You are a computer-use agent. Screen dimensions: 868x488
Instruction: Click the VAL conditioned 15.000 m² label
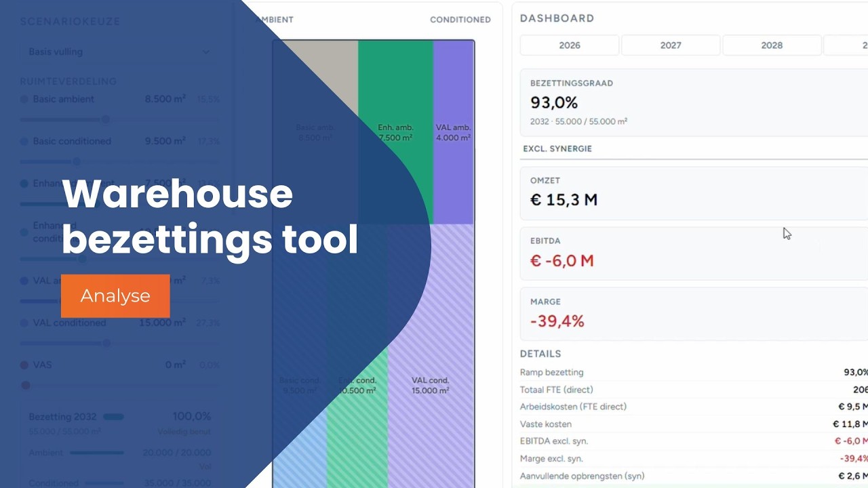point(108,323)
